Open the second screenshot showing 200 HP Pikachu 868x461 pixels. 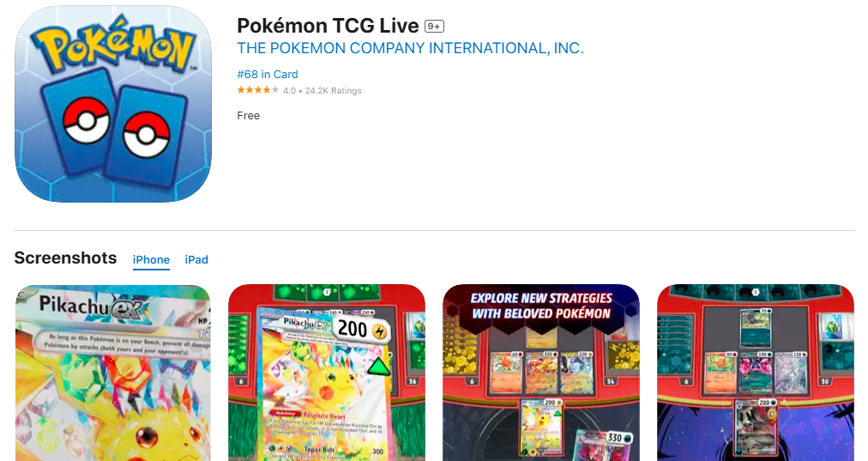327,373
